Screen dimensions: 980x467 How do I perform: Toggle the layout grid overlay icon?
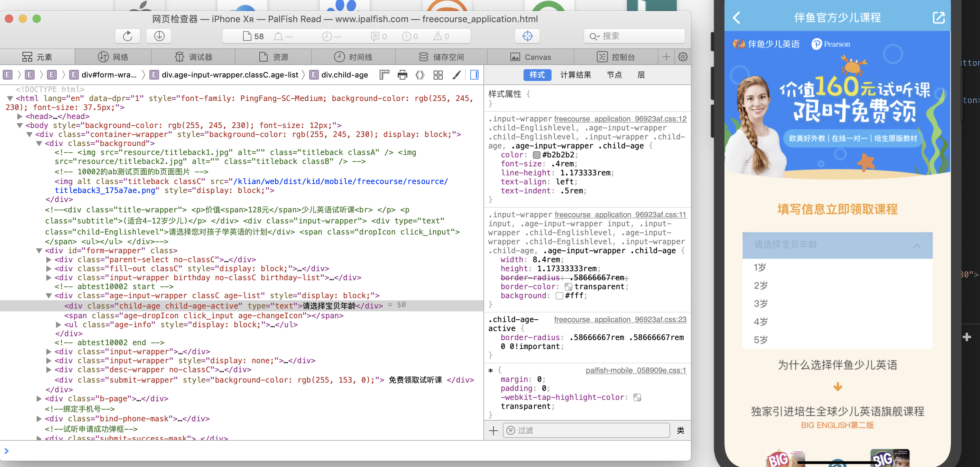(x=438, y=75)
